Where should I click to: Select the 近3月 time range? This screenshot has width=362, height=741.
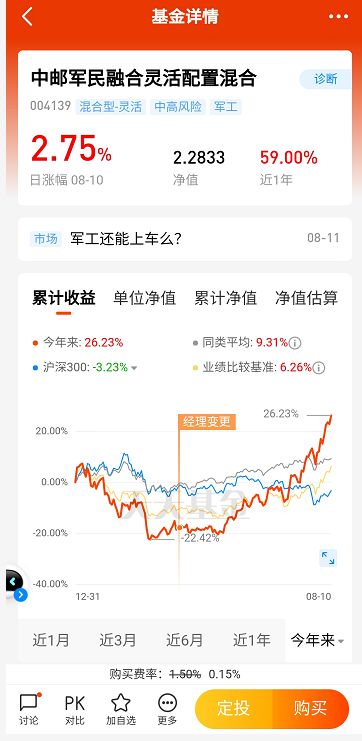118,641
